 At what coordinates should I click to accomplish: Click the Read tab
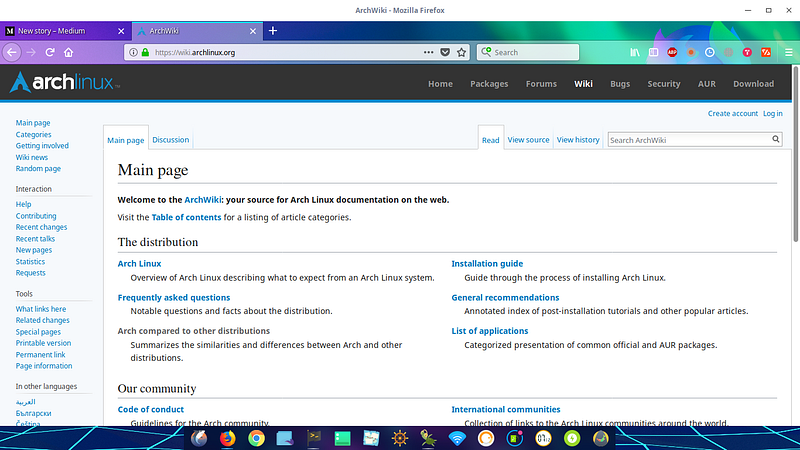[x=491, y=140]
